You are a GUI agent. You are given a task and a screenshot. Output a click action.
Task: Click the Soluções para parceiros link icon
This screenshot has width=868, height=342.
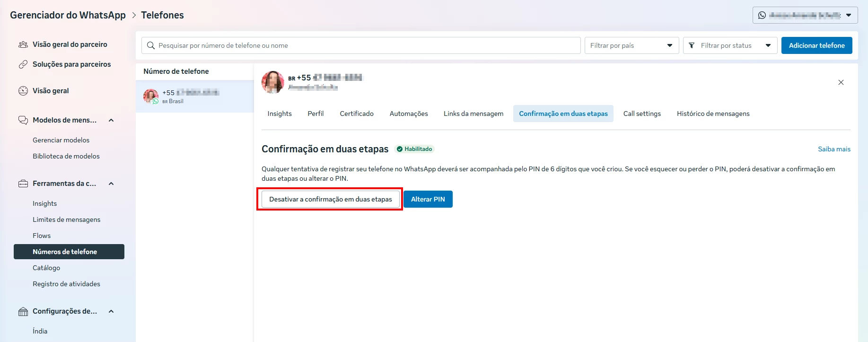[23, 64]
